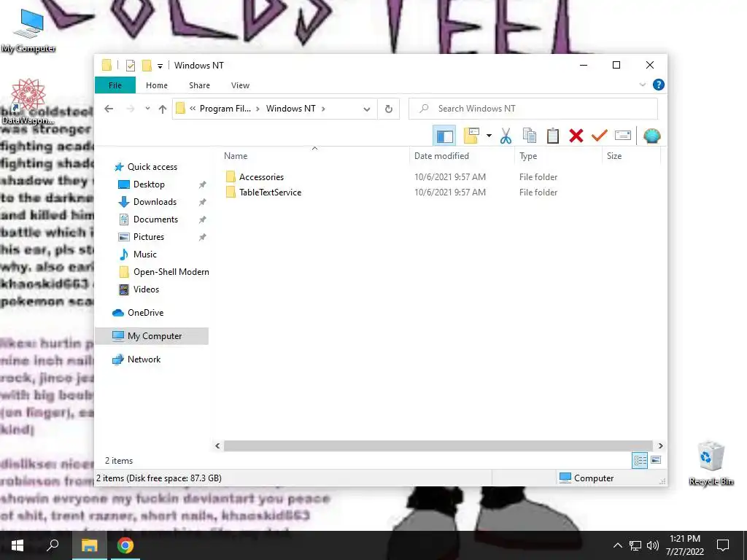Go forward with the right arrow
The height and width of the screenshot is (560, 747).
click(130, 109)
